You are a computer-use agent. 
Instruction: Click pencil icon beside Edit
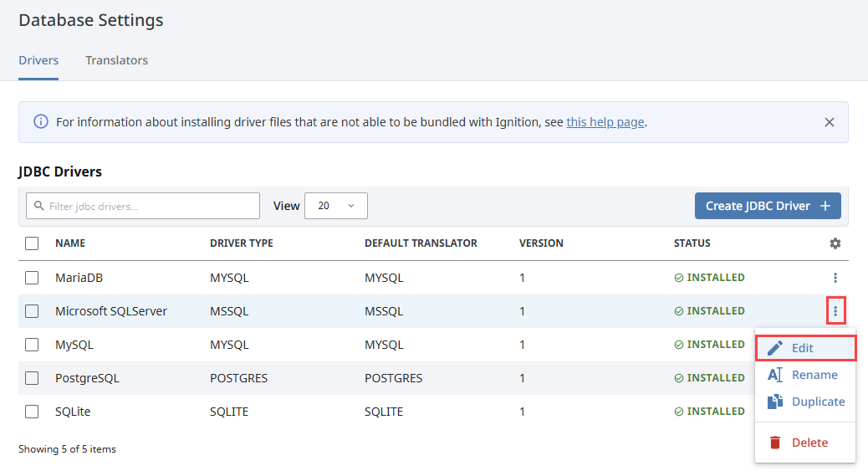775,348
